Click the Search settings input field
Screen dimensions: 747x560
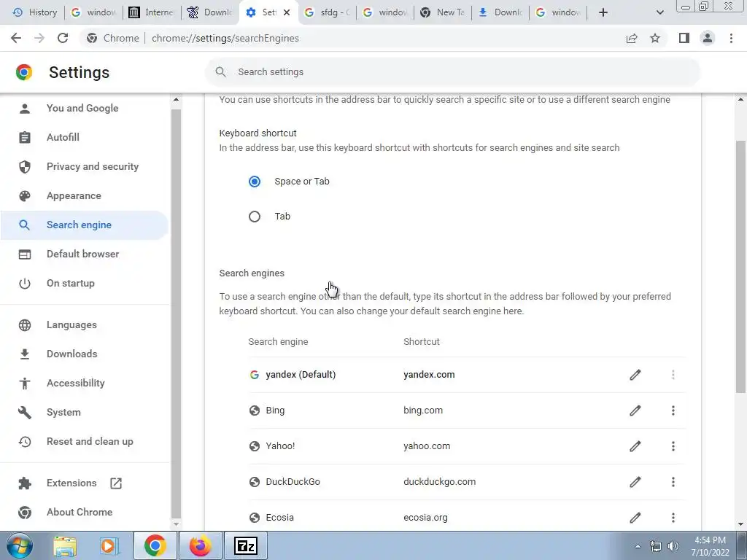click(x=452, y=72)
